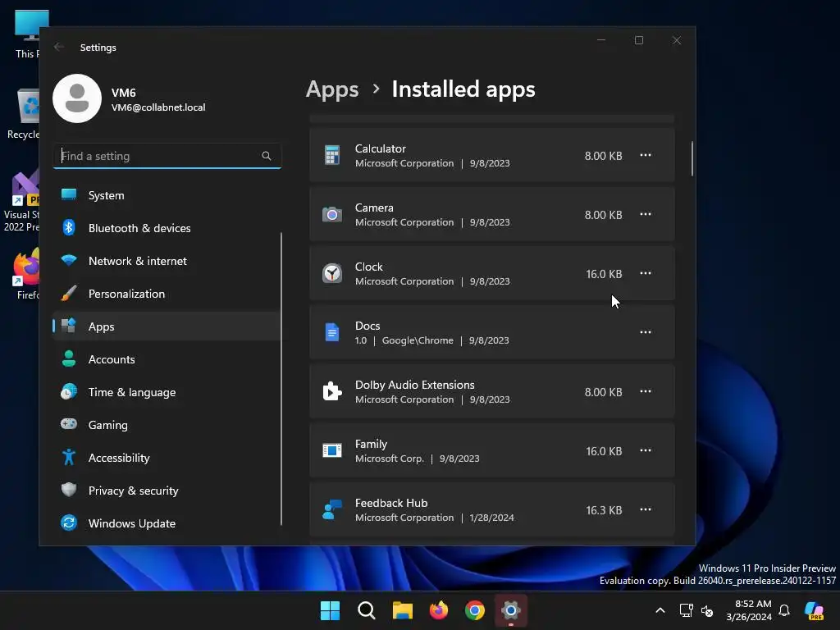Click the Clock app icon

pos(332,273)
